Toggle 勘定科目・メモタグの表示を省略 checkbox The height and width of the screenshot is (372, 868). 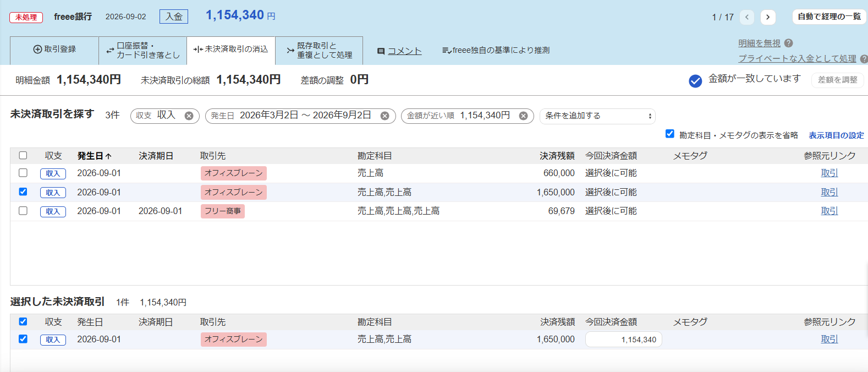pyautogui.click(x=670, y=134)
